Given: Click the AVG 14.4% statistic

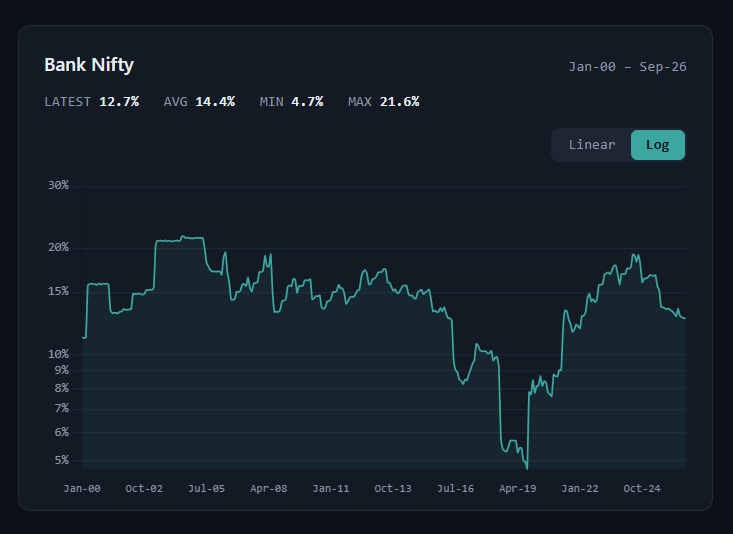Looking at the screenshot, I should 199,101.
